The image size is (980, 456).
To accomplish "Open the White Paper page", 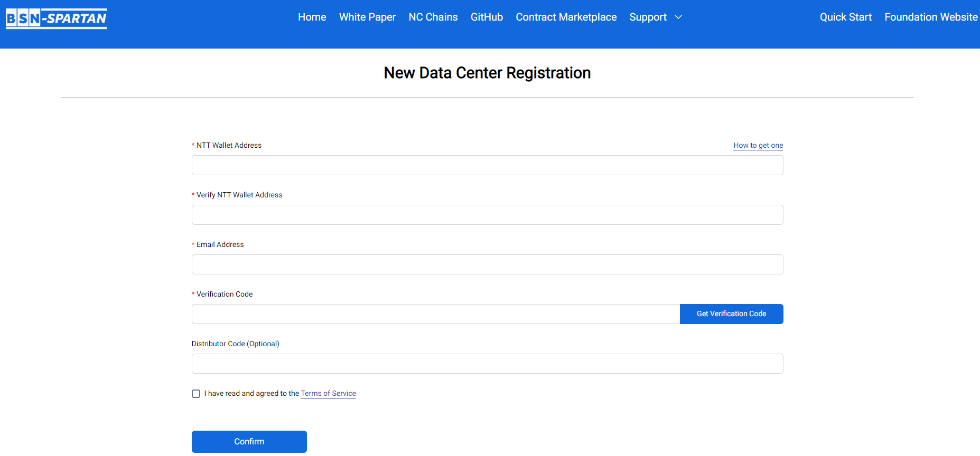I will [x=367, y=17].
